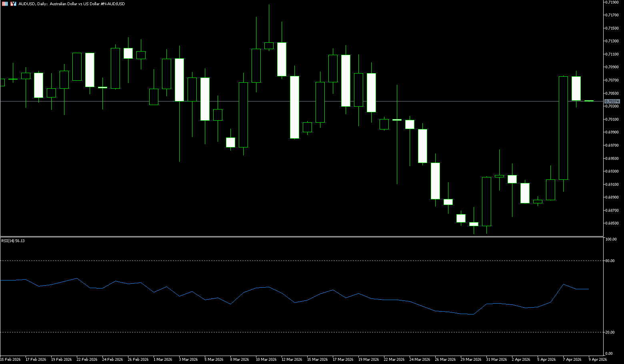Click the 9 Apr 2026 date label
Viewport: 624px width, 364px height.
598,360
